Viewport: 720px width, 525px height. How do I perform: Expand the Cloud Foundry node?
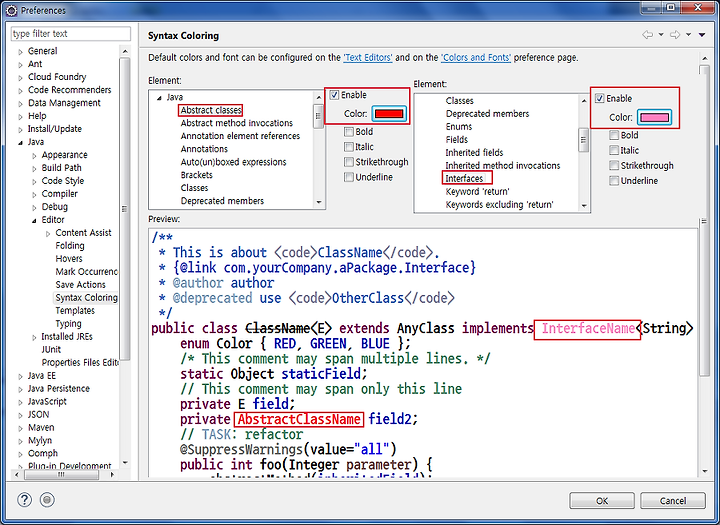click(20, 78)
